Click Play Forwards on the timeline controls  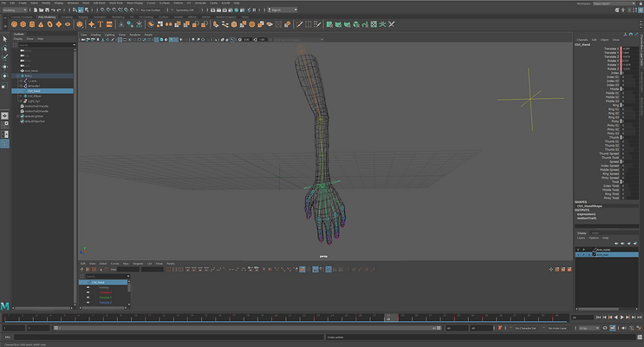pos(621,318)
